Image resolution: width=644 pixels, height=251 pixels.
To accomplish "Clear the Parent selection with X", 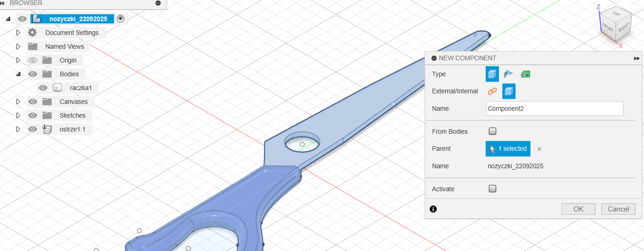I will click(x=539, y=149).
